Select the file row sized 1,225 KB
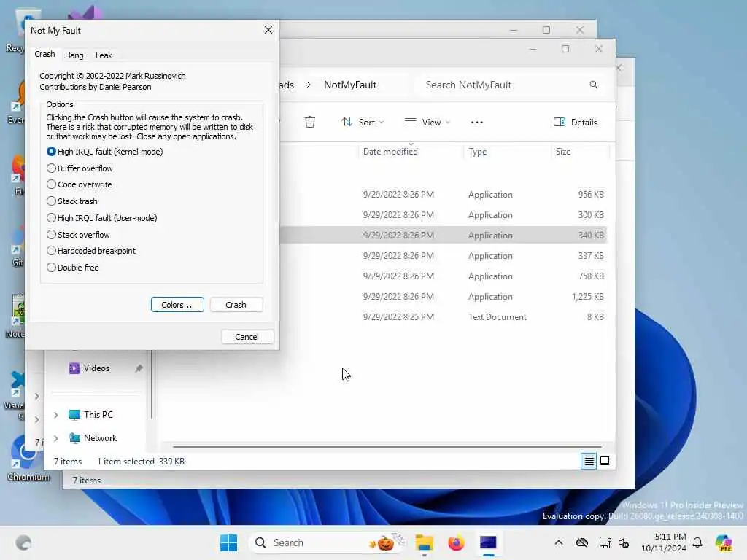 click(x=443, y=297)
